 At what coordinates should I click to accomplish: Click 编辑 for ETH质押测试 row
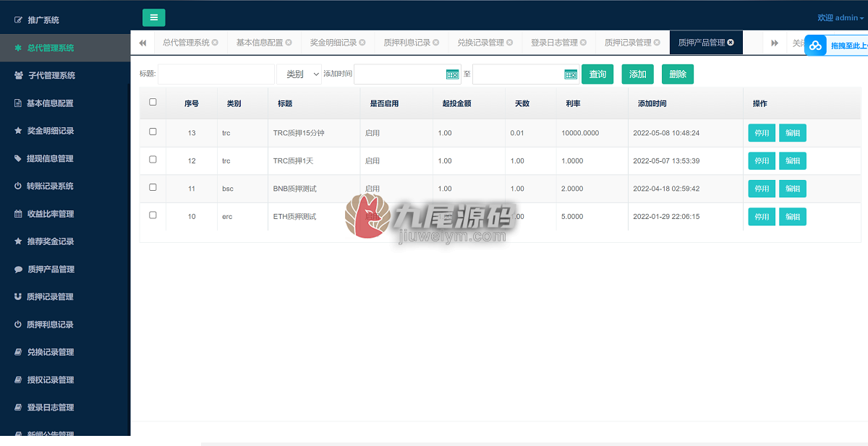(793, 216)
